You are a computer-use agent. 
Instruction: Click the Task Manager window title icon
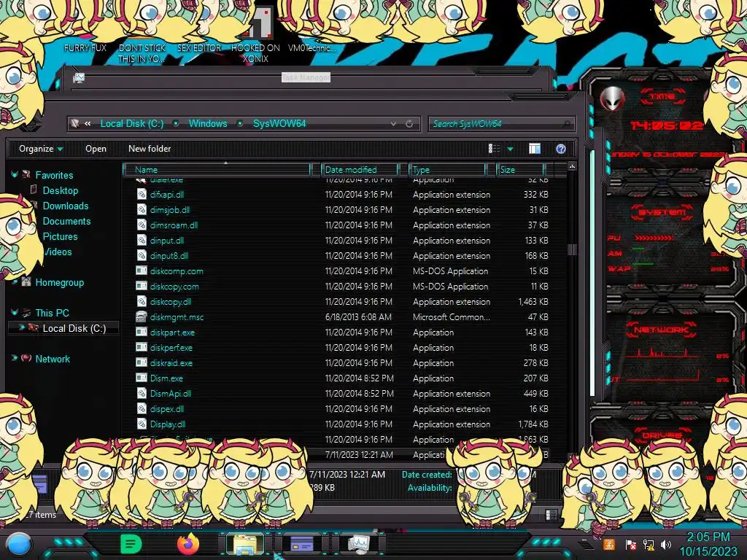[79, 78]
